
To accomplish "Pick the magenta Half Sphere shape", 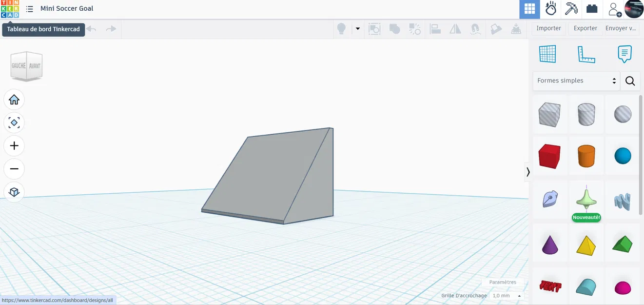I will point(623,287).
